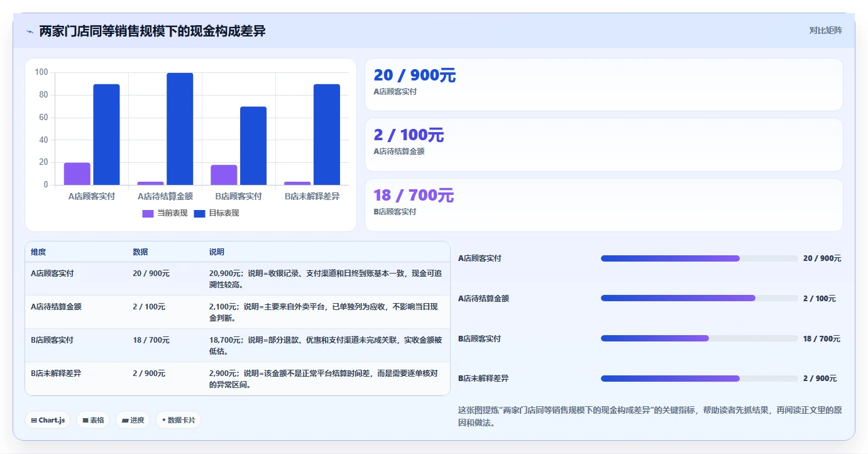Image resolution: width=868 pixels, height=454 pixels.
Task: Click the blue bar for B店顾客实付 in chart
Action: [x=253, y=146]
